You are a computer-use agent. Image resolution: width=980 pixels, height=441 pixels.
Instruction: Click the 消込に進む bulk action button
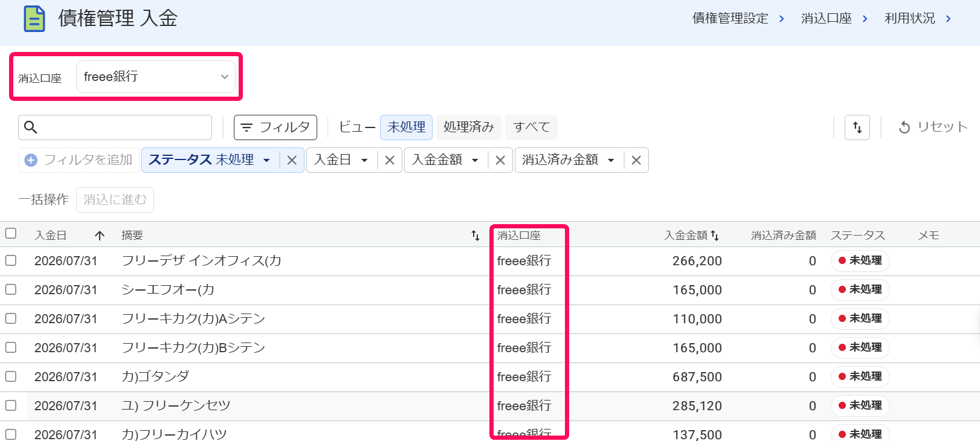(115, 200)
